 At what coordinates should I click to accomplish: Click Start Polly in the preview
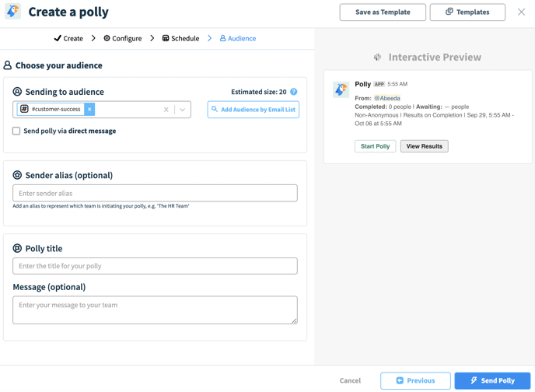375,146
